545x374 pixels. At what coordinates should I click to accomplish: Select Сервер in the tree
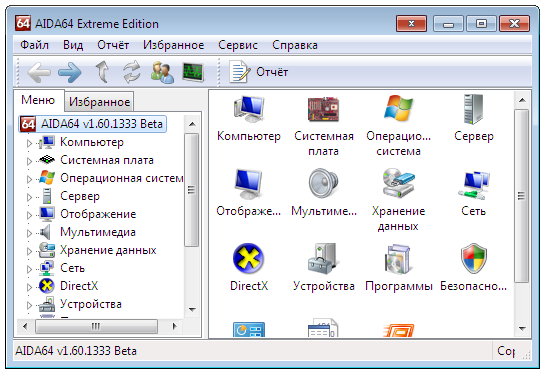(80, 196)
